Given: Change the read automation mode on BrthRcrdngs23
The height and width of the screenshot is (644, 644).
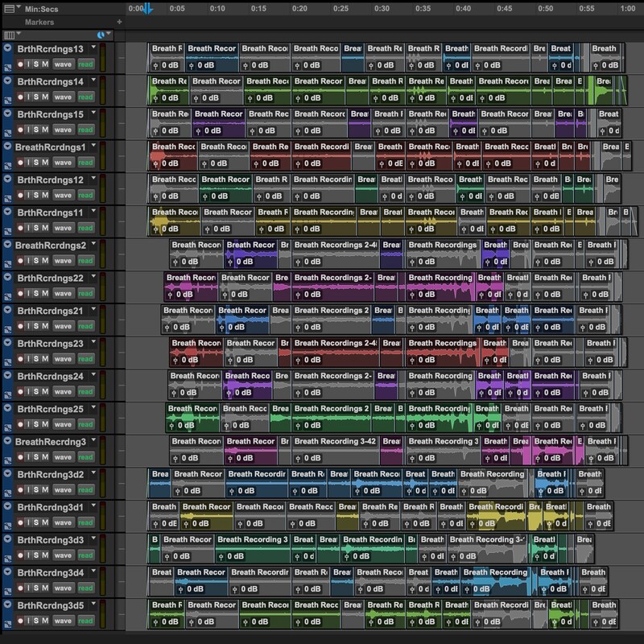Looking at the screenshot, I should 86,359.
